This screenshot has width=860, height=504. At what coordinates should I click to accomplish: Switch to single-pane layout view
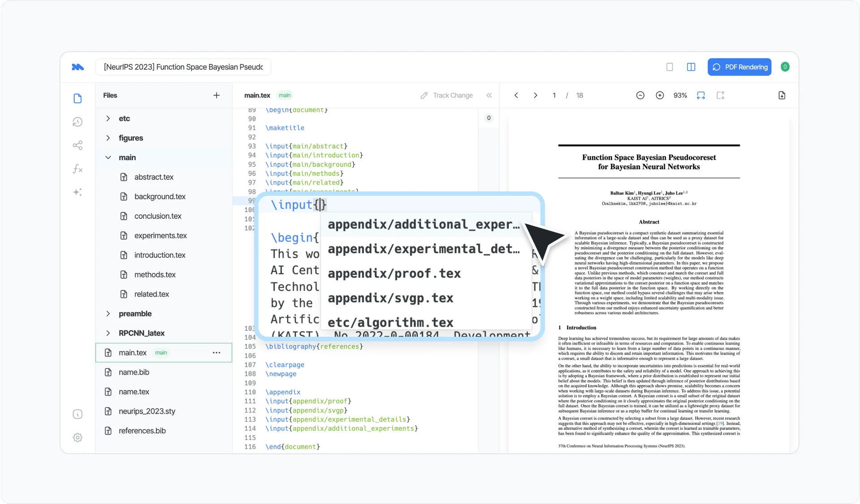pos(670,67)
